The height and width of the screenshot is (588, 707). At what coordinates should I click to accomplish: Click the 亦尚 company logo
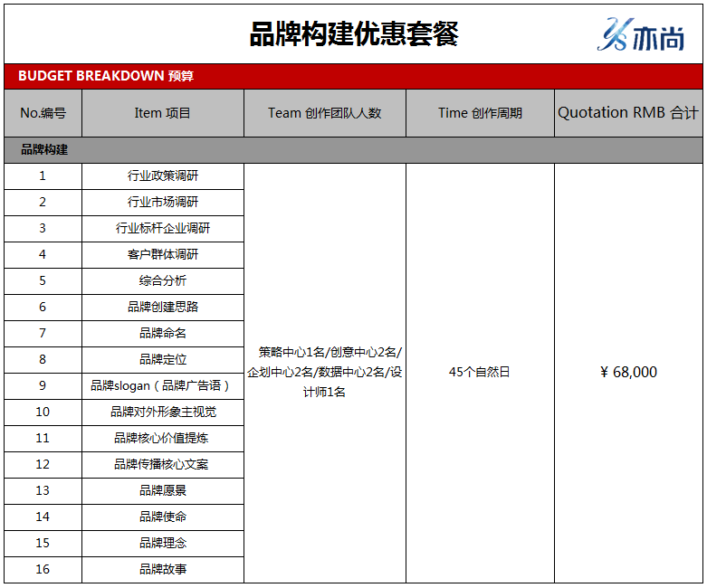[x=641, y=35]
